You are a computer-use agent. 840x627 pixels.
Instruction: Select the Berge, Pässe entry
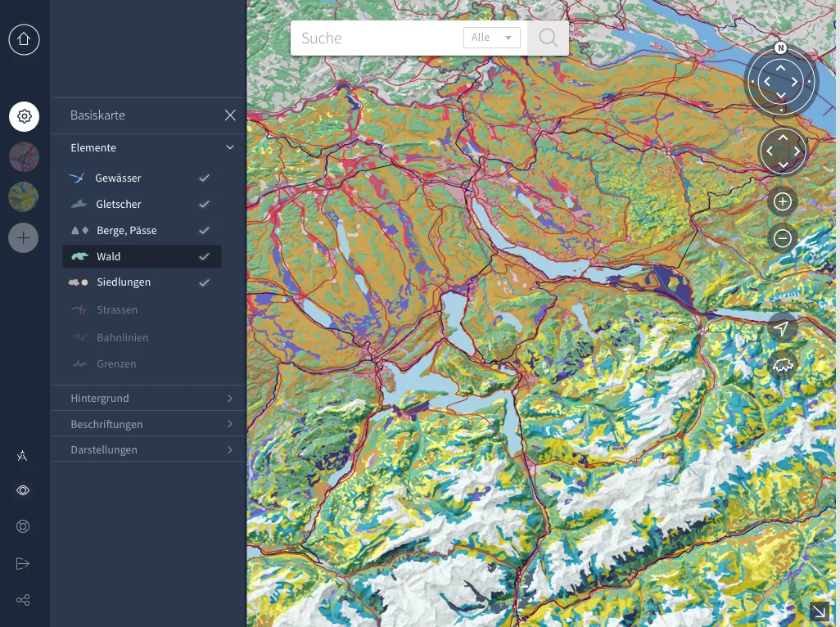click(129, 230)
